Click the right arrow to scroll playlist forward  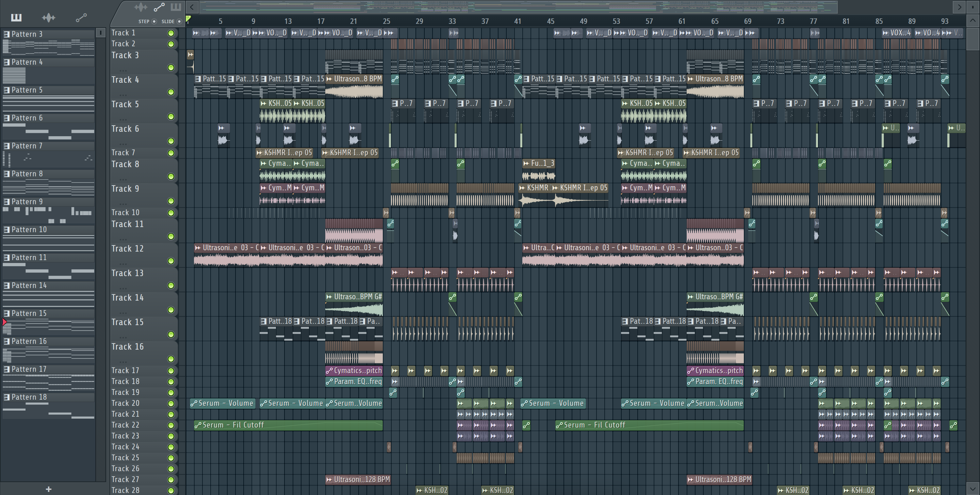coord(960,7)
